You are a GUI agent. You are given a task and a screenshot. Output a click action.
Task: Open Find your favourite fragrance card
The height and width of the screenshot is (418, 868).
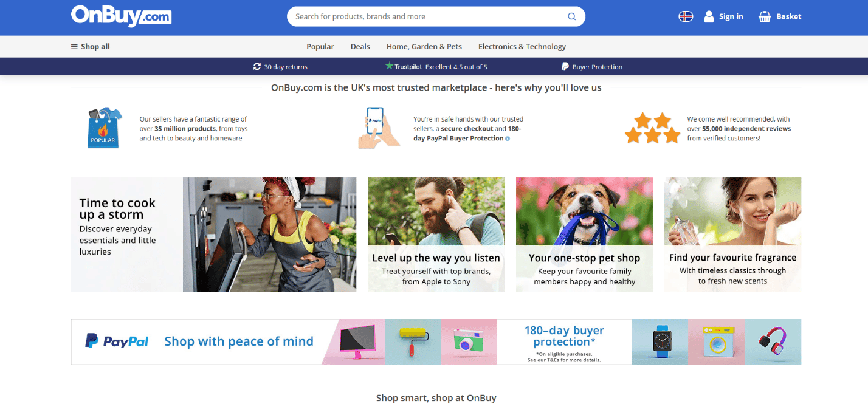732,235
